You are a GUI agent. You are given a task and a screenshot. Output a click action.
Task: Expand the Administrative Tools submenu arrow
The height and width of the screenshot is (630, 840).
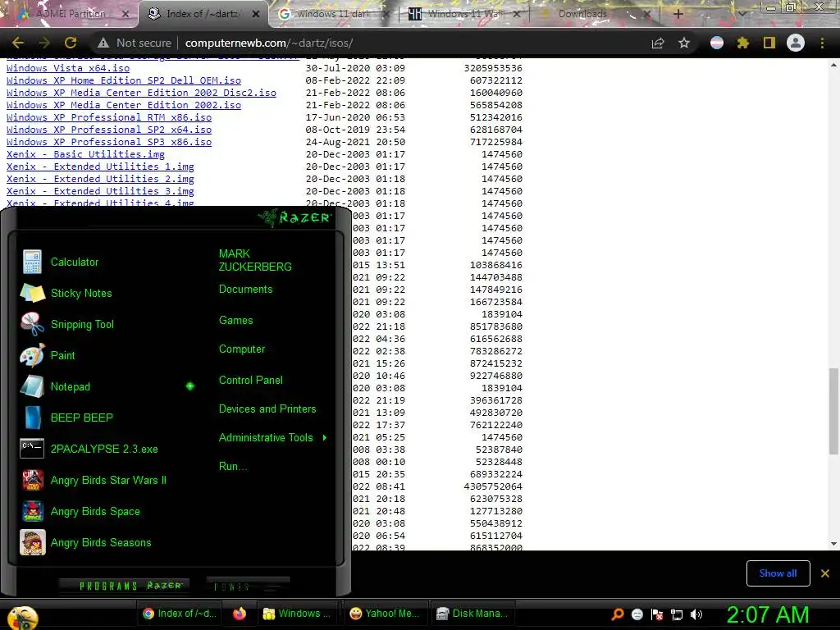[x=325, y=438]
